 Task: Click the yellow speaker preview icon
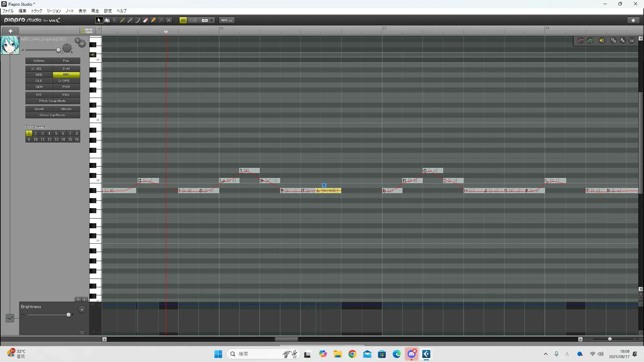click(602, 41)
